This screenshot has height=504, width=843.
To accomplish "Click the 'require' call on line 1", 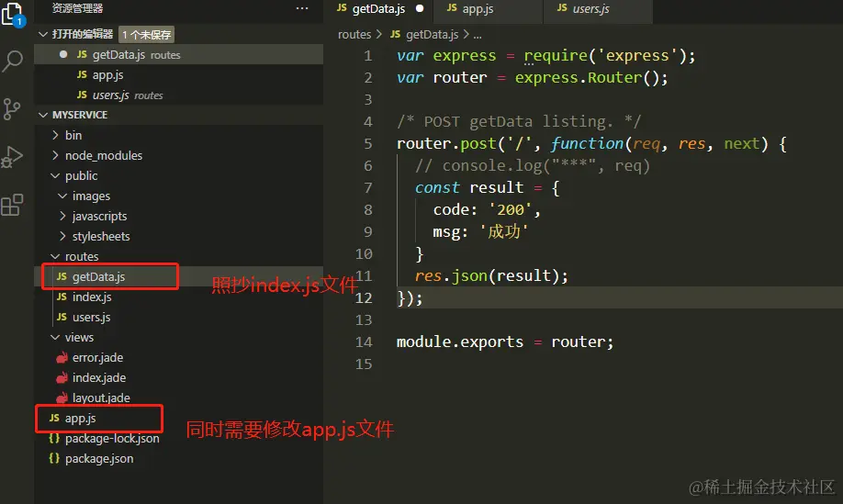I will (x=556, y=56).
